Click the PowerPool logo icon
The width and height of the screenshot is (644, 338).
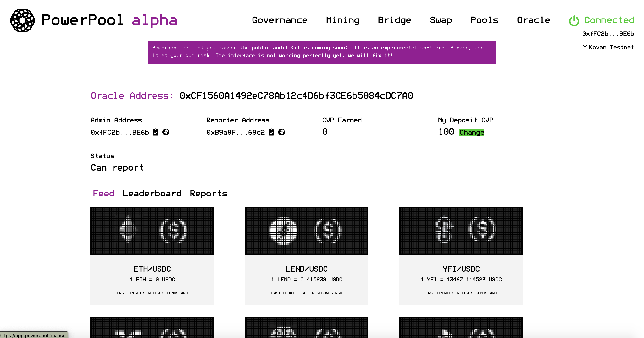click(x=23, y=20)
